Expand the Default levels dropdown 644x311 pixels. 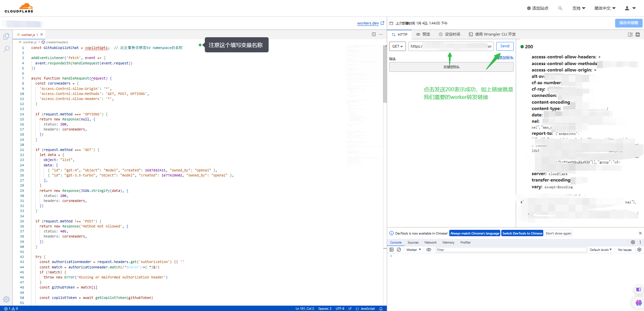[600, 250]
